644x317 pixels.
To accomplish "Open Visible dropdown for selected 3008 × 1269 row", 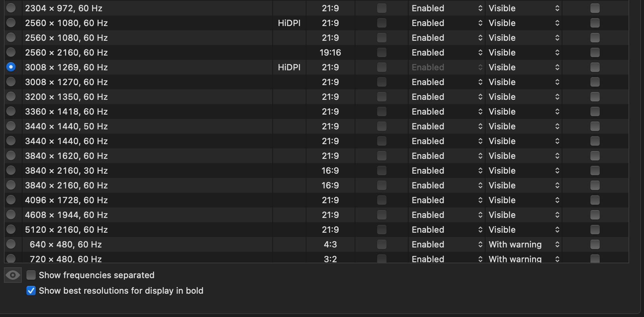I will point(524,67).
